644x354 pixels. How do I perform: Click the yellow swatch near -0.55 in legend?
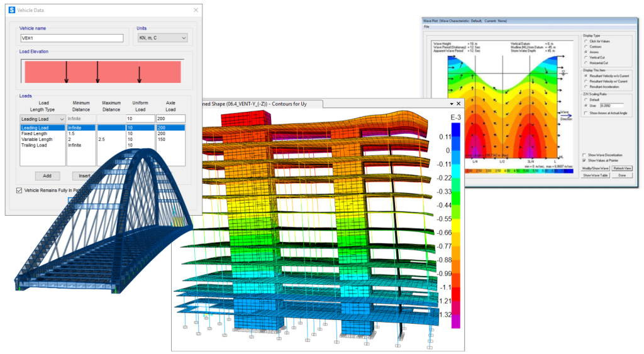(455, 226)
